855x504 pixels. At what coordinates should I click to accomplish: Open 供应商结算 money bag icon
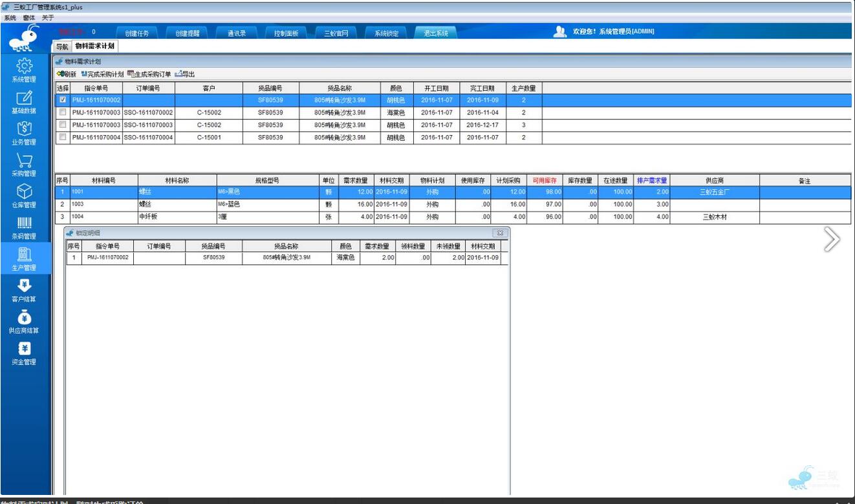[24, 322]
